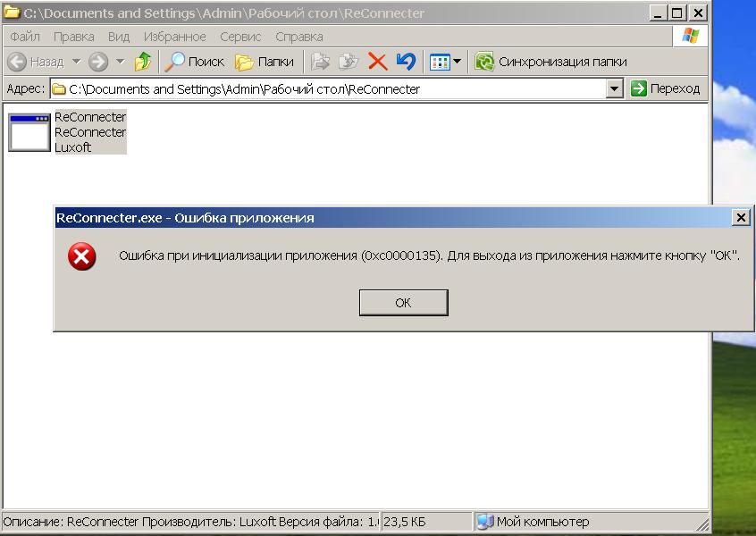Screen dimensions: 756x536
Task: Open the Назад history dropdown arrow
Action: [x=76, y=62]
